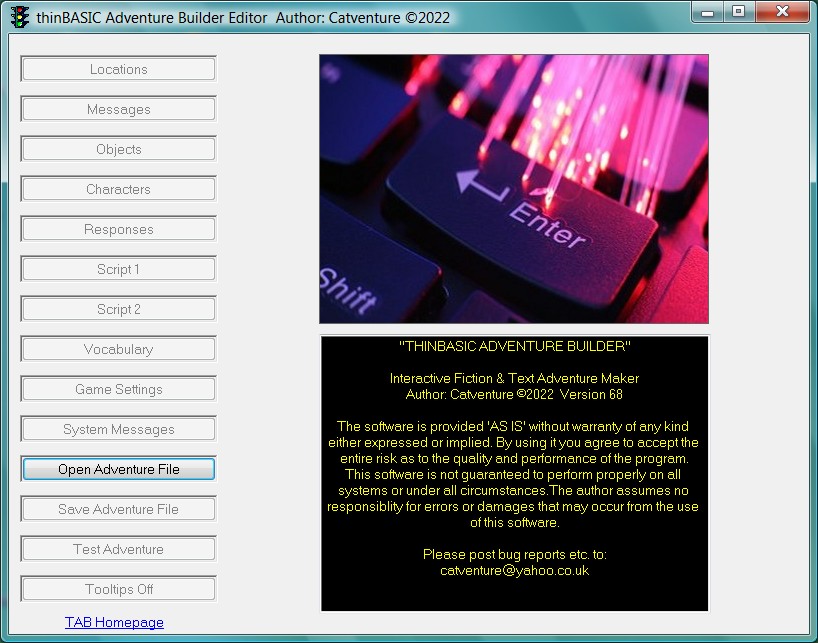Screen dimensions: 818x643
Task: Open the Locations editor button
Action: 118,69
